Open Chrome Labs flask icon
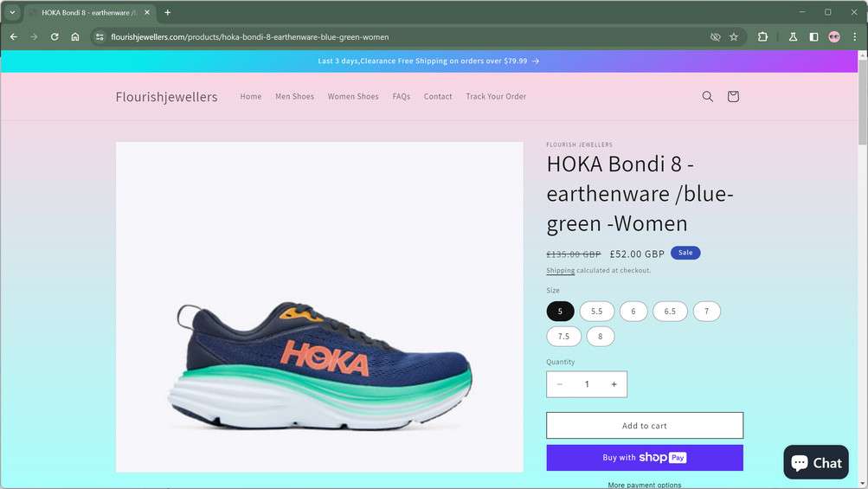Viewport: 868px width, 489px height. coord(793,37)
